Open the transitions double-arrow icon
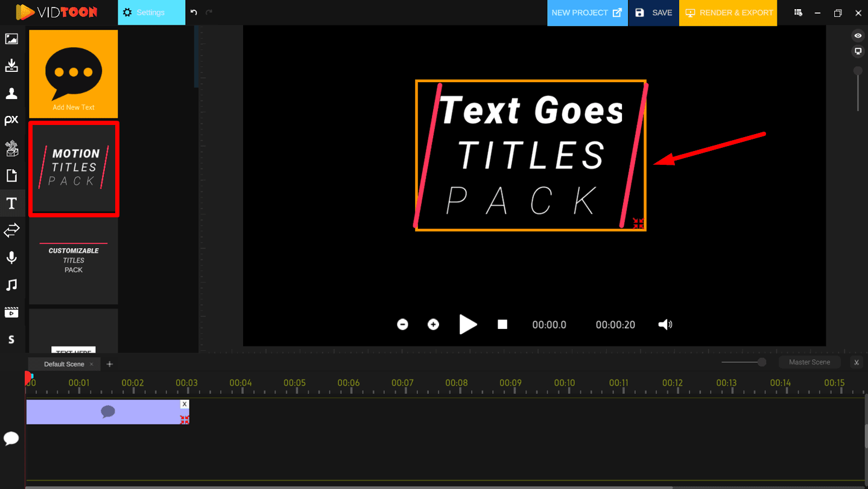The height and width of the screenshot is (489, 868). 11,230
